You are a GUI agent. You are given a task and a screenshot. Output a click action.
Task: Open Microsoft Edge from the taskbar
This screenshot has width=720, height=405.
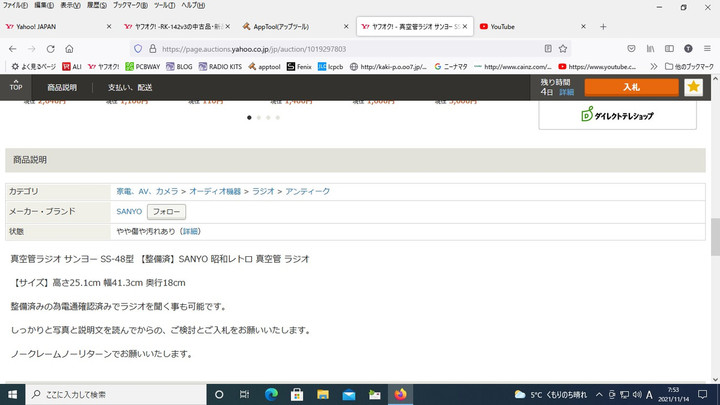coord(271,395)
